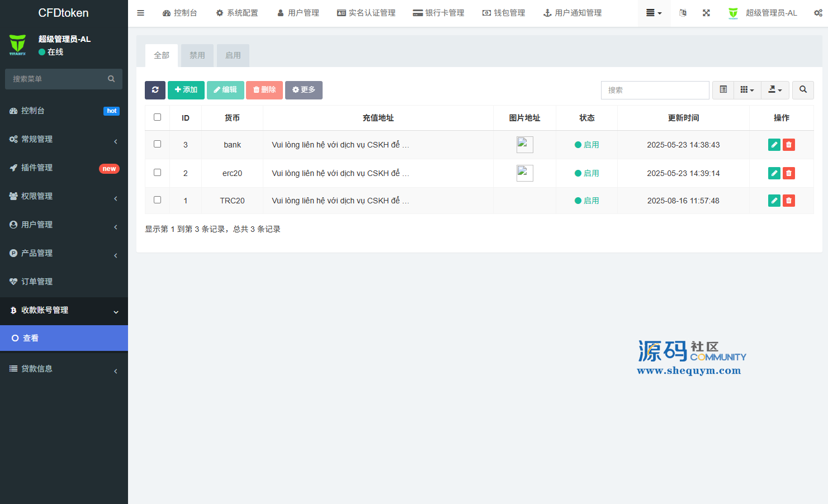Expand 用户管理 in the sidebar
Viewport: 828px width, 504px height.
pos(64,225)
